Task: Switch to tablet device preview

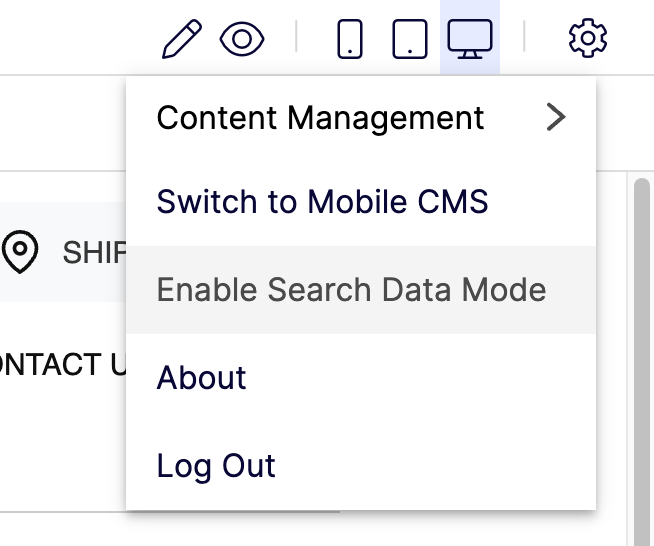Action: click(x=410, y=39)
